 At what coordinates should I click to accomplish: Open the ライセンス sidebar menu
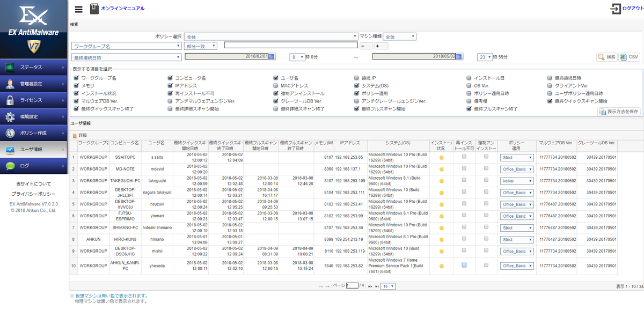pos(34,100)
